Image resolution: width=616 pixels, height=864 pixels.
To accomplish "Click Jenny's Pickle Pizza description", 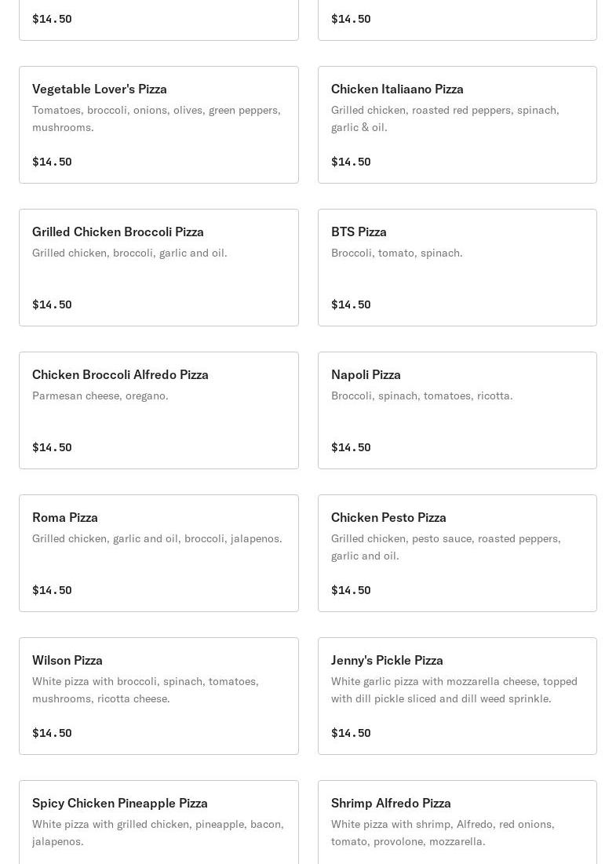I will pyautogui.click(x=454, y=690).
